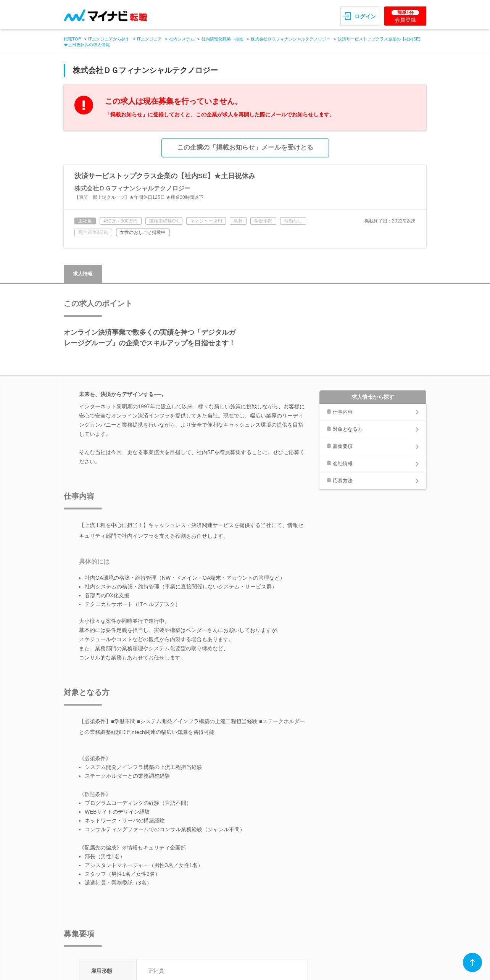Click the マネジャー採用 tag
Image resolution: width=490 pixels, height=980 pixels.
coord(206,221)
